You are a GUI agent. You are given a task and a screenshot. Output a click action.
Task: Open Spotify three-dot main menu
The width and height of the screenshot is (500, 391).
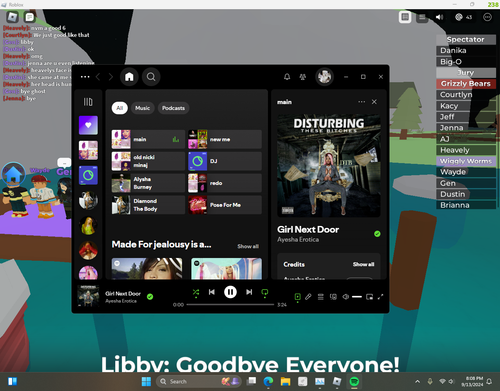click(x=85, y=77)
